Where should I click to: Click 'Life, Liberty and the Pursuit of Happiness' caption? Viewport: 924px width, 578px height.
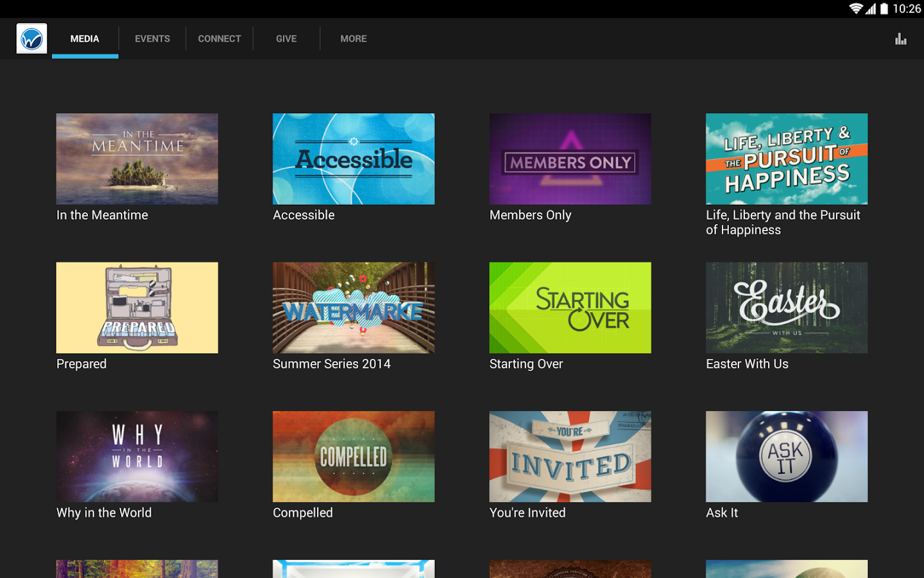pos(783,222)
